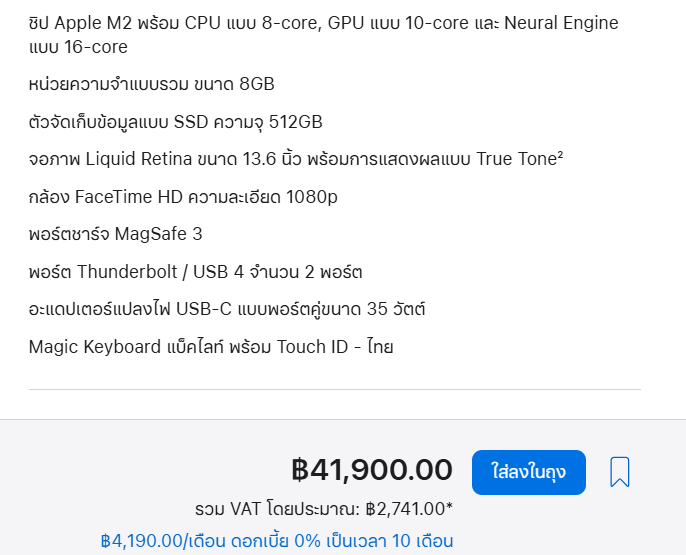Click the รวม VAT โดยประมาณ label
The image size is (686, 555).
[x=277, y=509]
